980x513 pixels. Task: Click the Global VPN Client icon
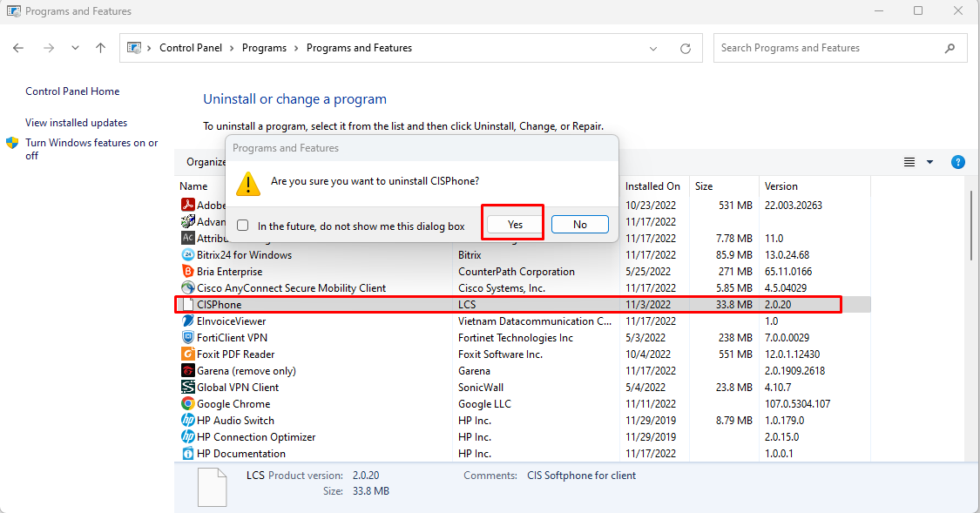point(187,387)
